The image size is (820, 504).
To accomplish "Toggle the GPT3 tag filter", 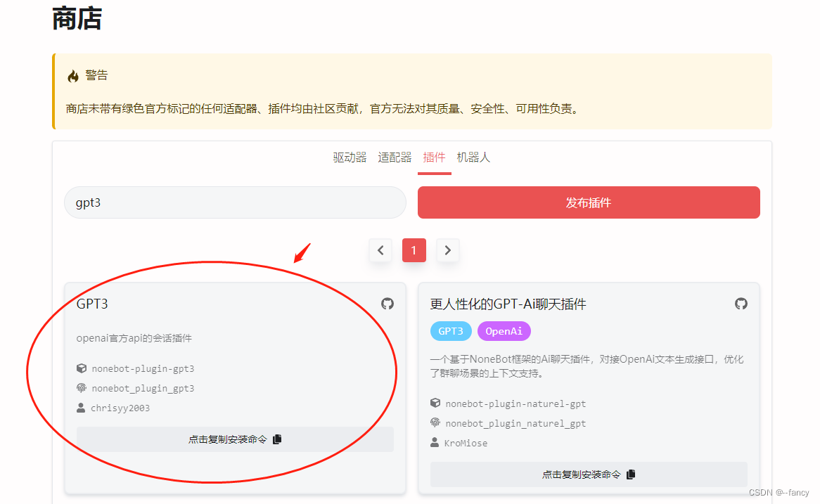I will (x=451, y=330).
